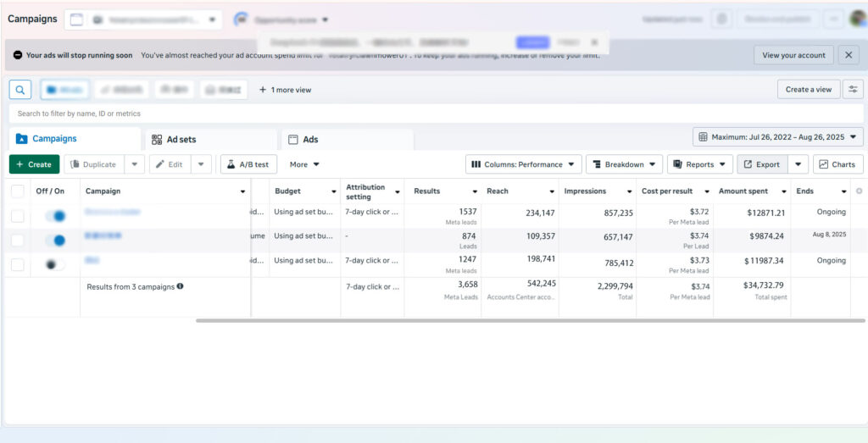The height and width of the screenshot is (443, 868).
Task: Click the Export button
Action: point(762,164)
